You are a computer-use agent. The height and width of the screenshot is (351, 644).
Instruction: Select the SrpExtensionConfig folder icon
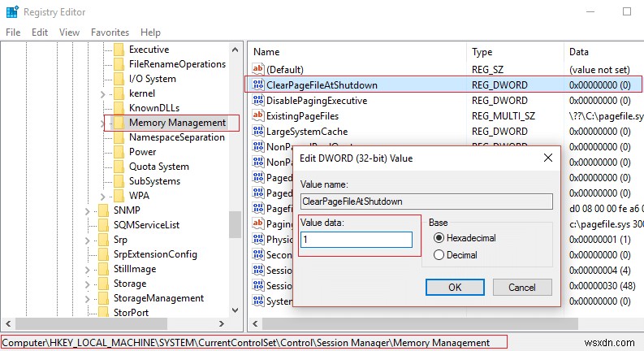click(x=103, y=254)
